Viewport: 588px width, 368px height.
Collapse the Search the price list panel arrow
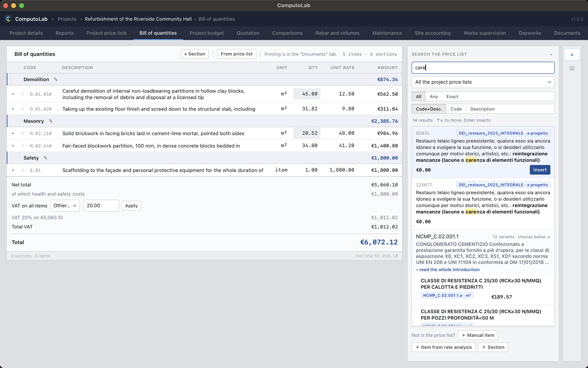[x=551, y=54]
